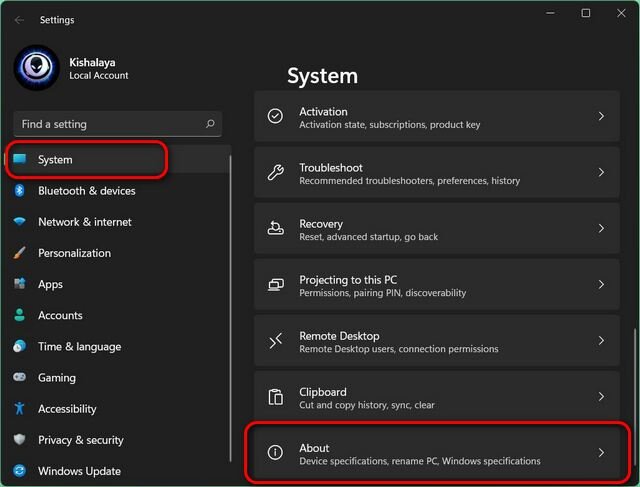Image resolution: width=640 pixels, height=487 pixels.
Task: Click the Find a setting search box
Action: point(108,124)
